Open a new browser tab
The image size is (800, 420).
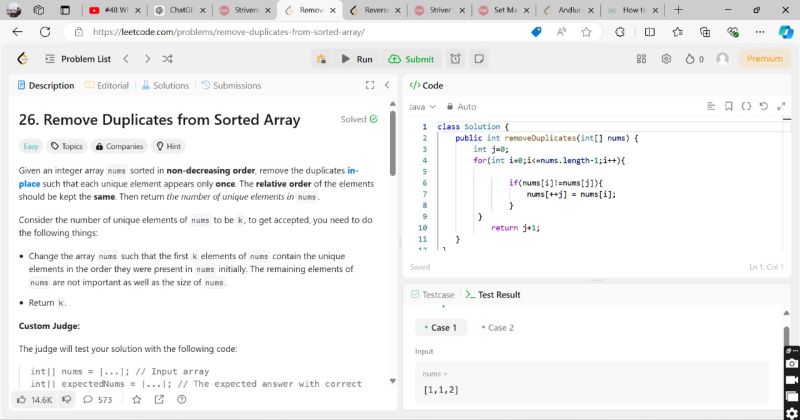click(x=678, y=10)
